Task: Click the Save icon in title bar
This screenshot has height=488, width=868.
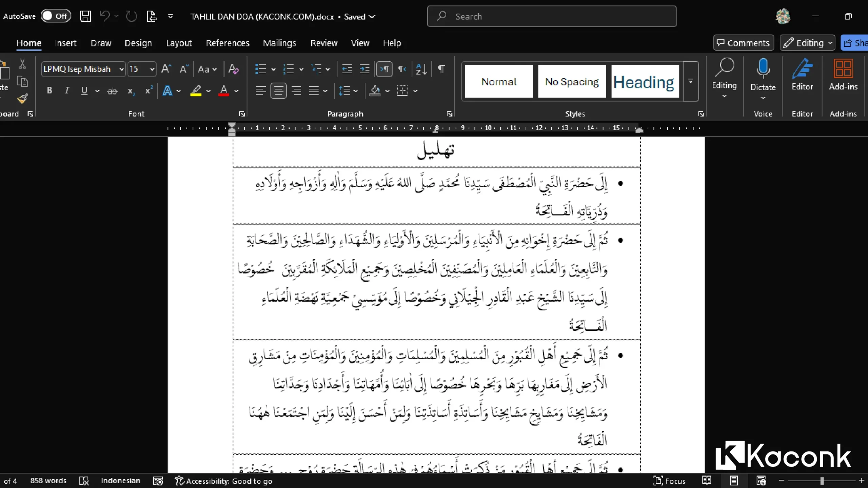Action: tap(85, 16)
